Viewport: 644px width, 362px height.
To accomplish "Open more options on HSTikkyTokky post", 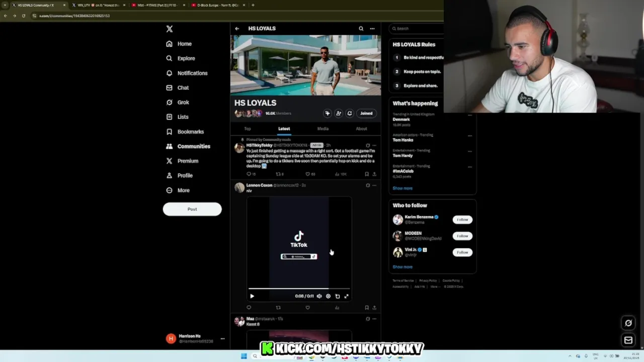I will pyautogui.click(x=374, y=145).
